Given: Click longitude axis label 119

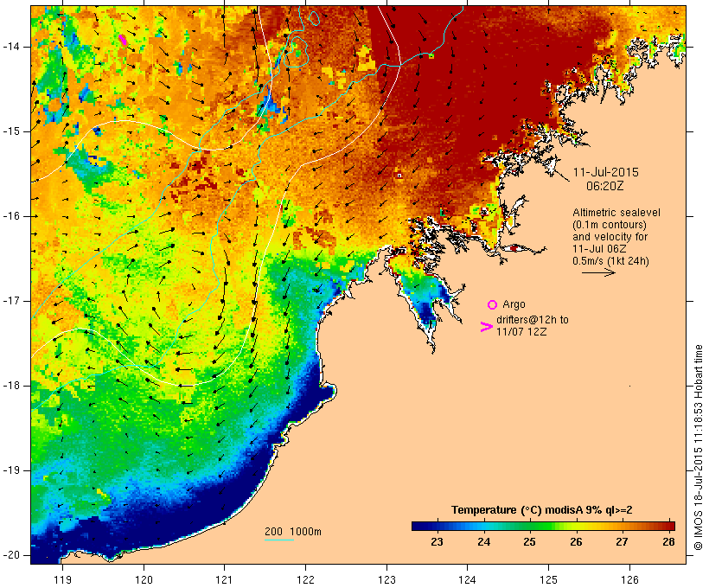Looking at the screenshot, I should pos(62,579).
